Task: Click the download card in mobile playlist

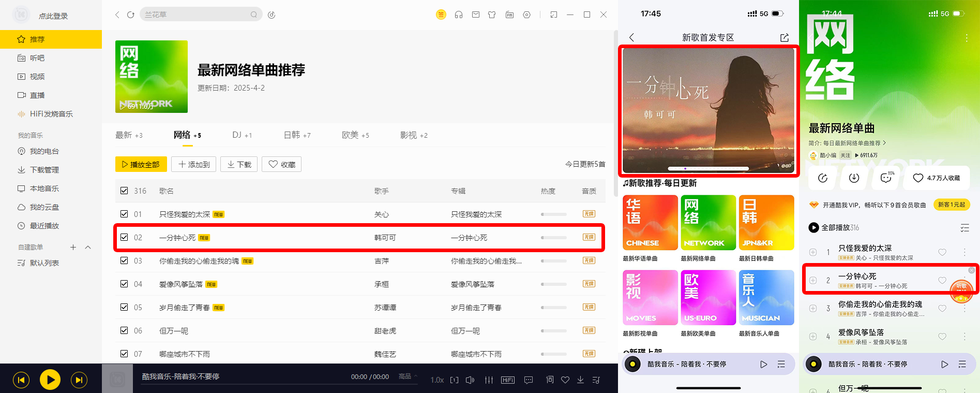Action: point(854,178)
